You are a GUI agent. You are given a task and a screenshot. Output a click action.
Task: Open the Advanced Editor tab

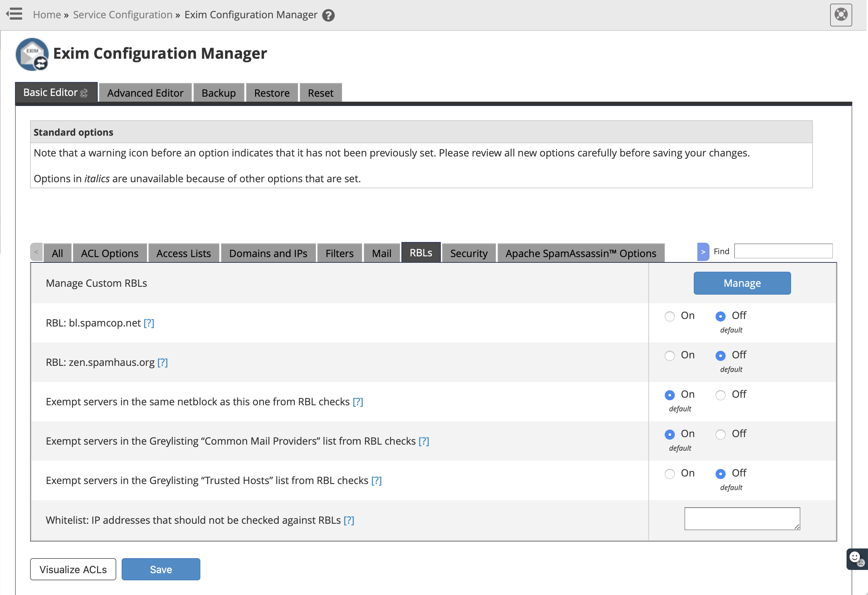(145, 92)
